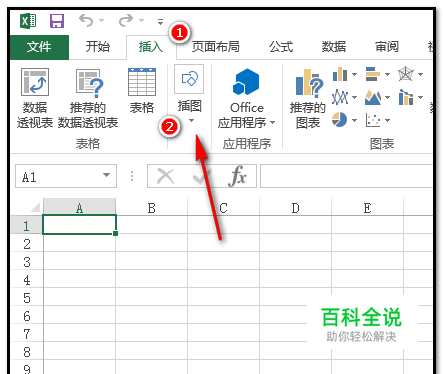Expand Office 应用程序 dropdown arrow
This screenshot has height=374, width=443.
tap(273, 123)
